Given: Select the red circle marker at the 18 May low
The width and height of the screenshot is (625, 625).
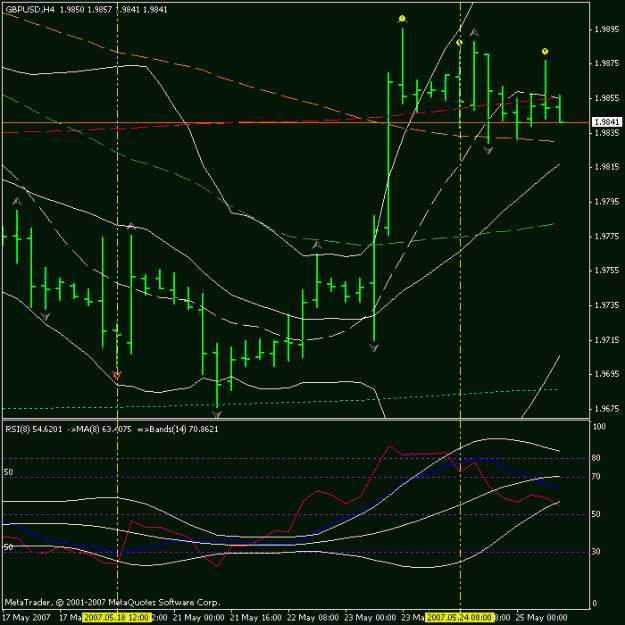Looking at the screenshot, I should tap(116, 375).
